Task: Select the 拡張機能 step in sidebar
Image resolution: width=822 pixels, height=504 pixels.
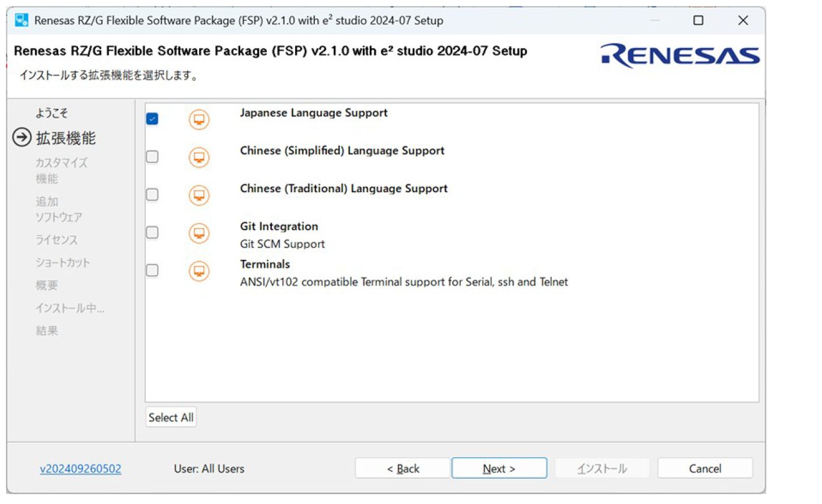Action: coord(66,138)
